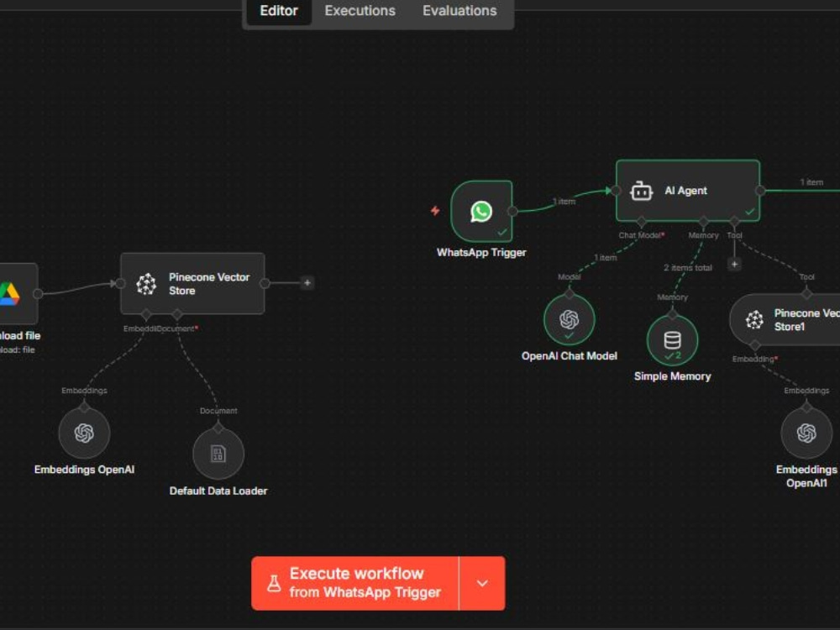
Task: Open the Simple Memory node
Action: [672, 340]
